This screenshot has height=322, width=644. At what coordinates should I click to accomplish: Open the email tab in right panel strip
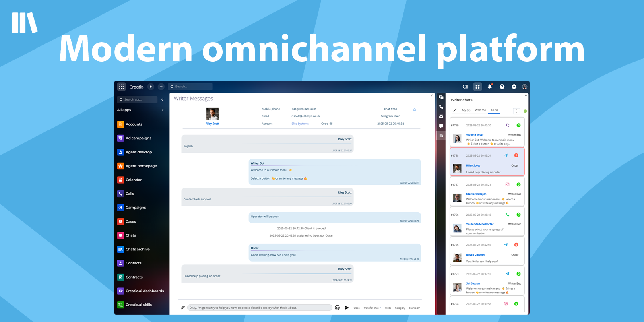click(x=441, y=116)
